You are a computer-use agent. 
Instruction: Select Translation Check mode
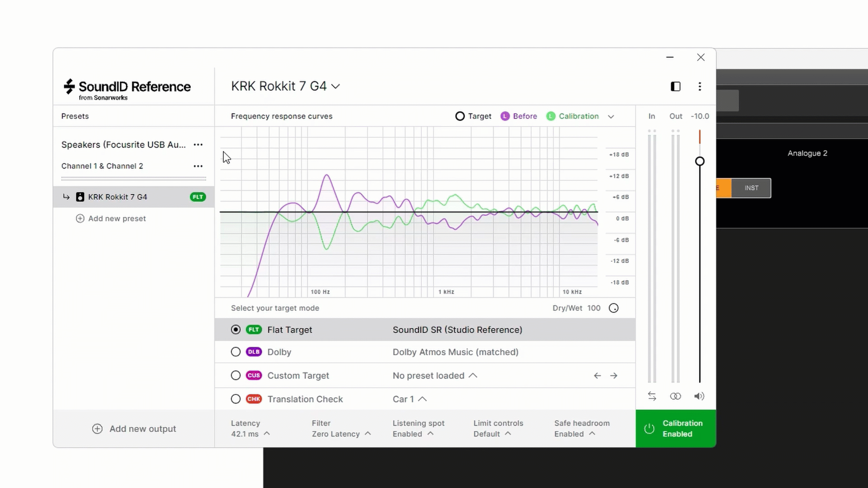click(236, 399)
